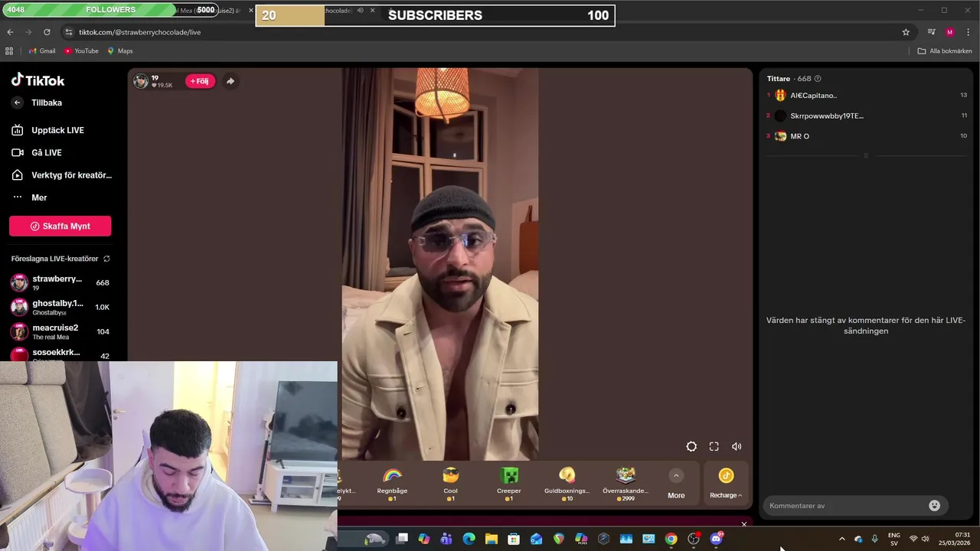This screenshot has height=551, width=980.
Task: Open the Maps bookmark
Action: coord(120,51)
